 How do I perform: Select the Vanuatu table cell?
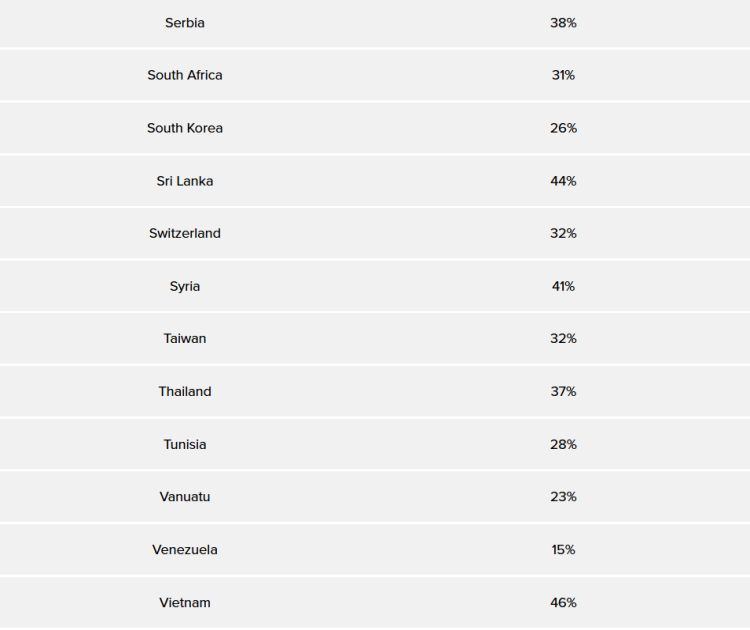tap(185, 497)
